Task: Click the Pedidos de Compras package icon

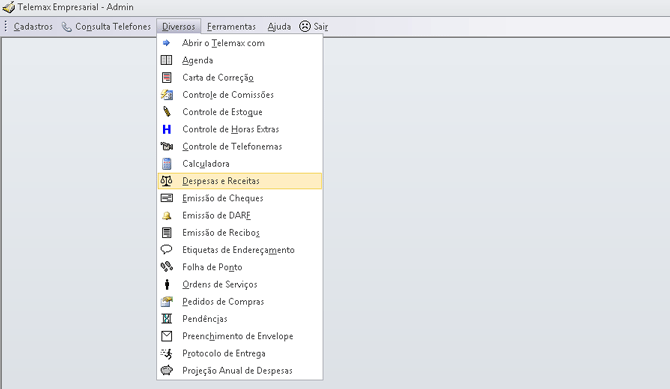Action: [x=167, y=301]
